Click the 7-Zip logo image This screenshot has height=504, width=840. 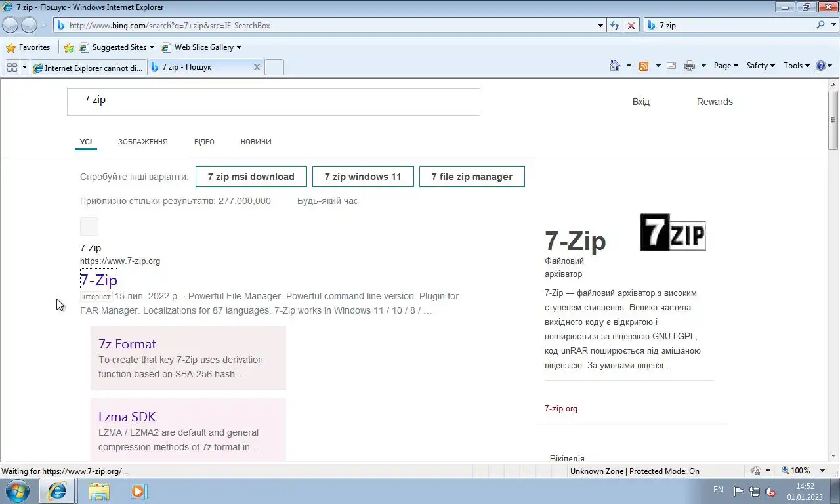point(673,232)
